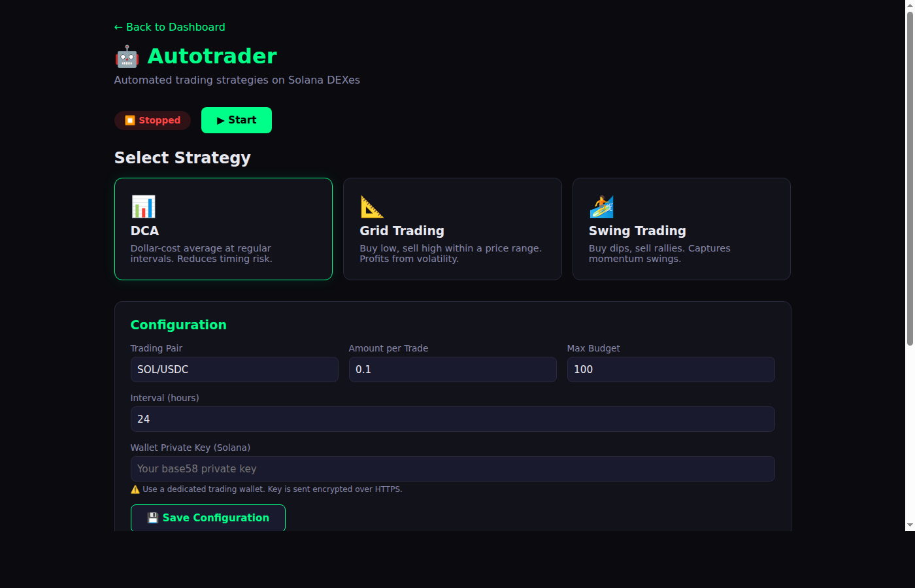Screen dimensions: 915x588
Task: Click the bar chart icon on DCA card
Action: 142,206
